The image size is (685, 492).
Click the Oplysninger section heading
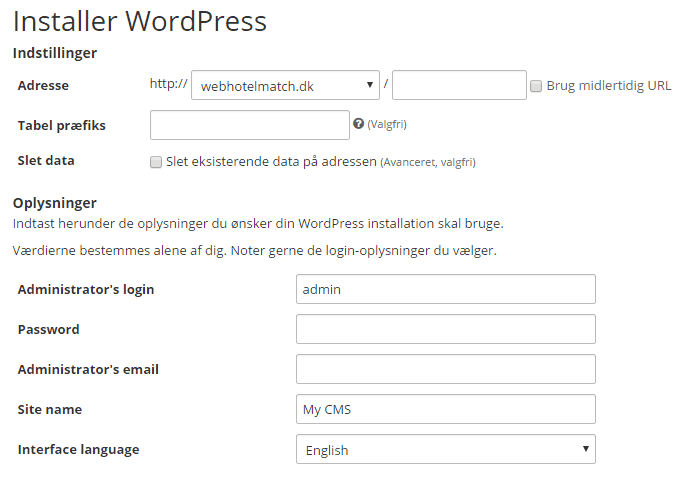pyautogui.click(x=55, y=203)
